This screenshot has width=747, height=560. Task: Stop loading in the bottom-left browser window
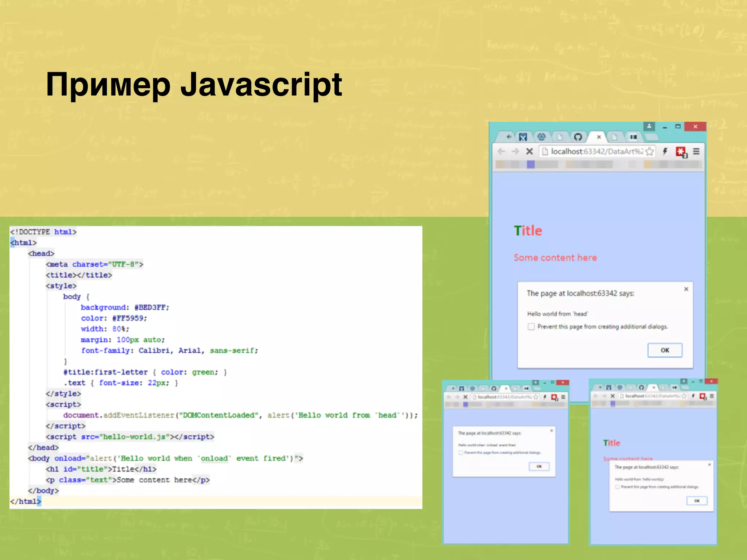tap(465, 397)
